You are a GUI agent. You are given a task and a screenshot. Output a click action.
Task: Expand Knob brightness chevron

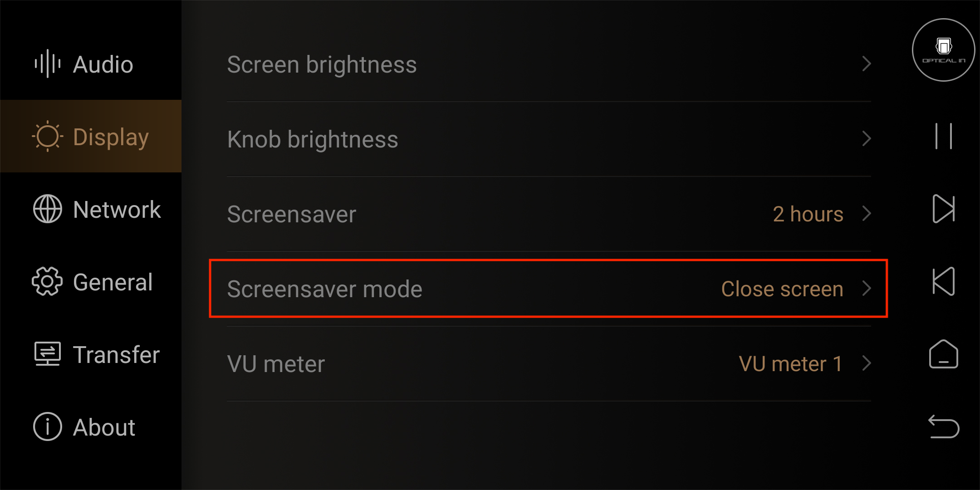[x=867, y=139]
